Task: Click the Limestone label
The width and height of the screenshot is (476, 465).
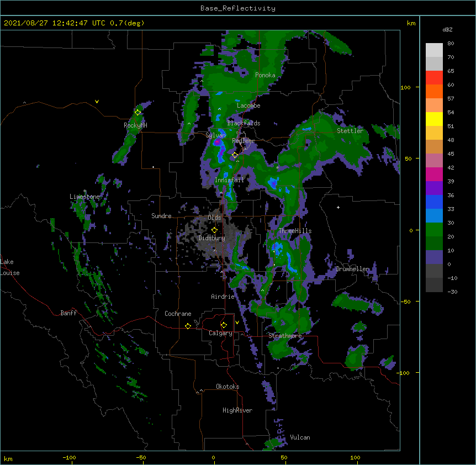Action: pos(84,197)
